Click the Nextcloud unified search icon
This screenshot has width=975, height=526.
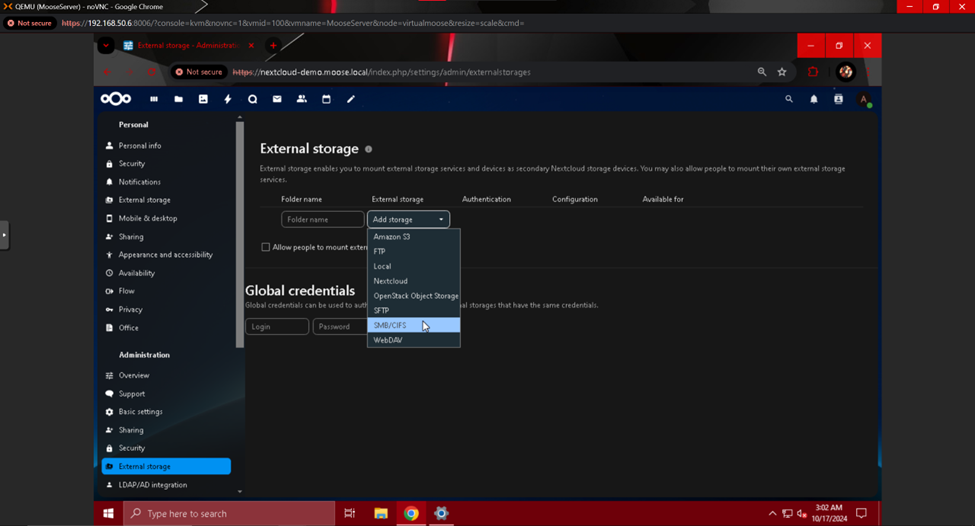click(x=788, y=99)
